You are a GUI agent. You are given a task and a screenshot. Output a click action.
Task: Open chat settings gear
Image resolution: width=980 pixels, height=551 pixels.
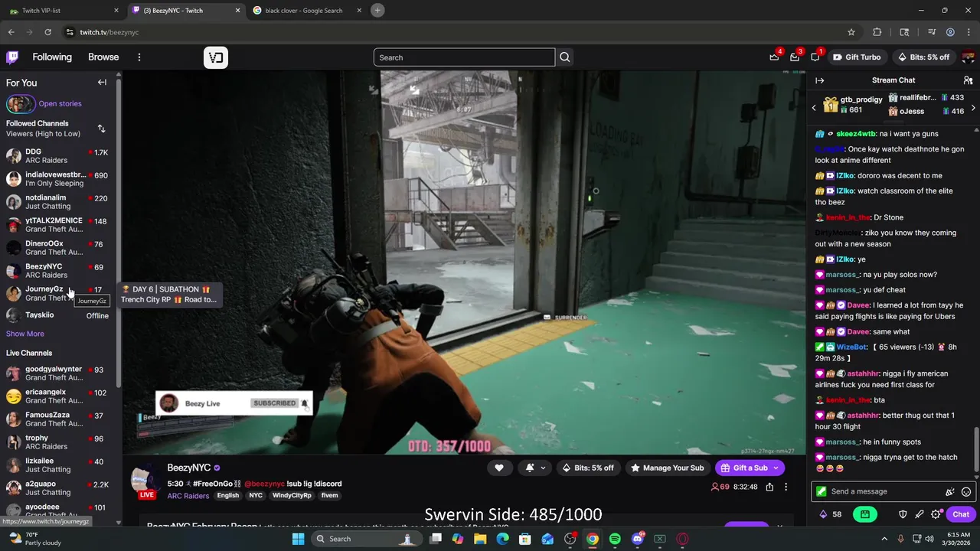936,514
